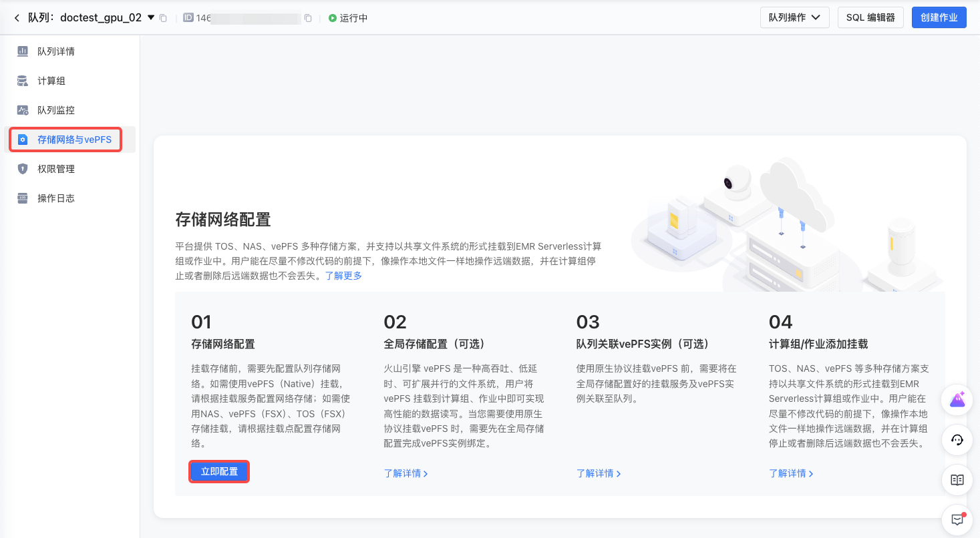
Task: Click the 运行中 status text
Action: [x=353, y=18]
